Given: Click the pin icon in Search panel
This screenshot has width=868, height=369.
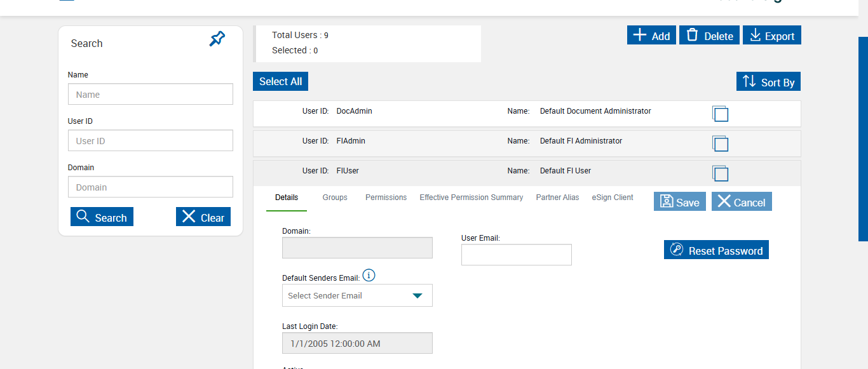Looking at the screenshot, I should [x=217, y=39].
